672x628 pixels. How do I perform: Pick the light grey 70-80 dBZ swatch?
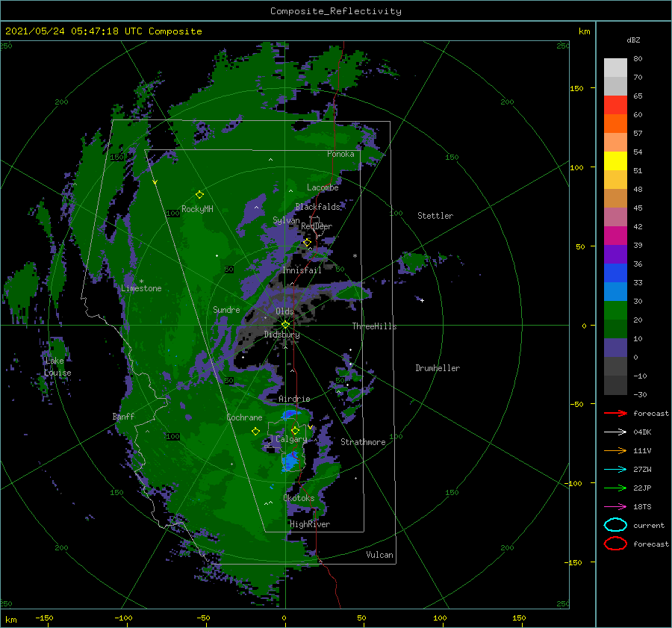pos(615,68)
